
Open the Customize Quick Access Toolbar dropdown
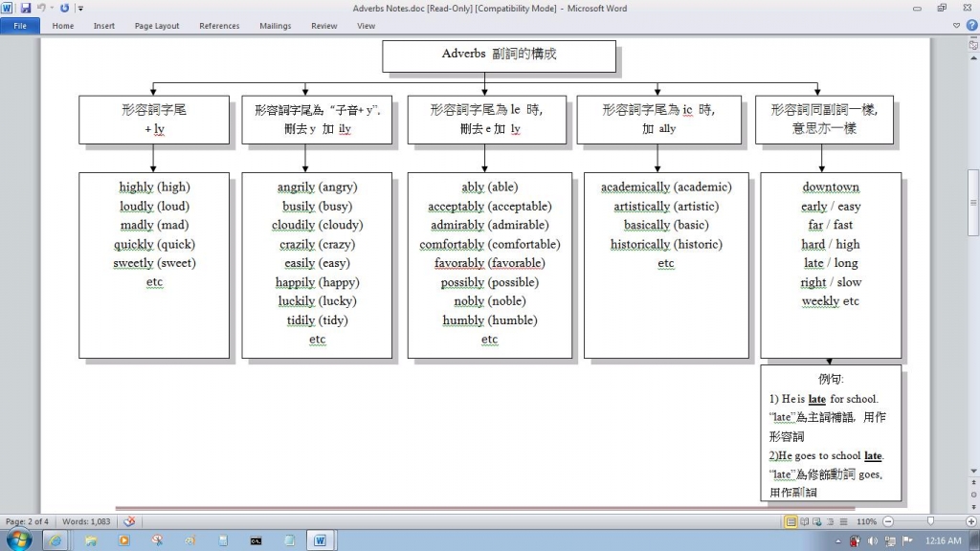click(x=80, y=8)
